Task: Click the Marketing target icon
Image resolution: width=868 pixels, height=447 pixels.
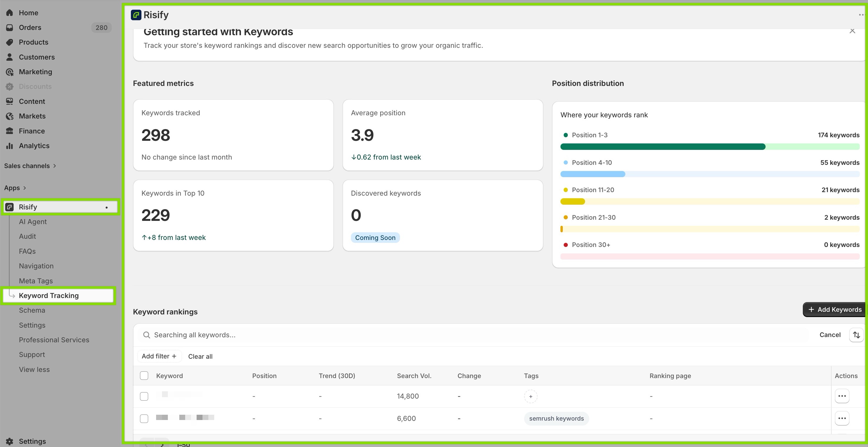Action: pyautogui.click(x=9, y=72)
